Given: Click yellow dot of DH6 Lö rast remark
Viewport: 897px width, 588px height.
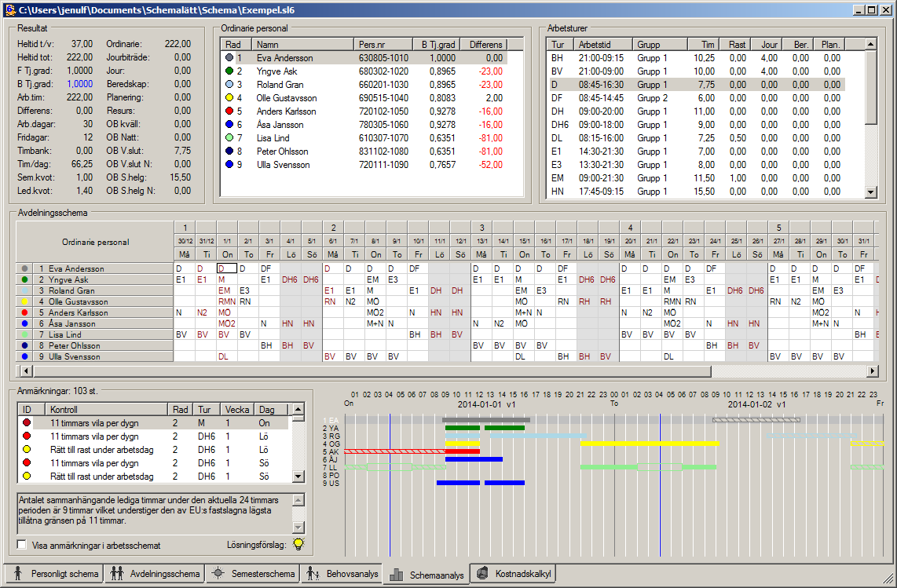Looking at the screenshot, I should (27, 450).
